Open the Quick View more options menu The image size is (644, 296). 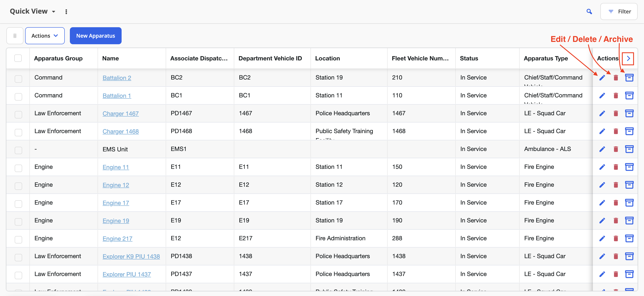pos(66,12)
